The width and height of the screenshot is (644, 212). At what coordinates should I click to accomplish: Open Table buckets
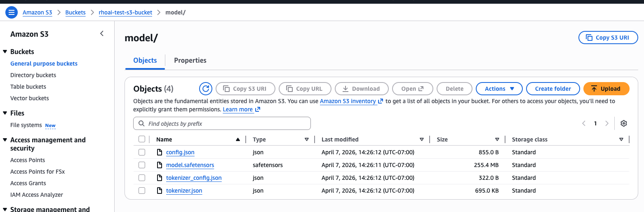point(28,87)
